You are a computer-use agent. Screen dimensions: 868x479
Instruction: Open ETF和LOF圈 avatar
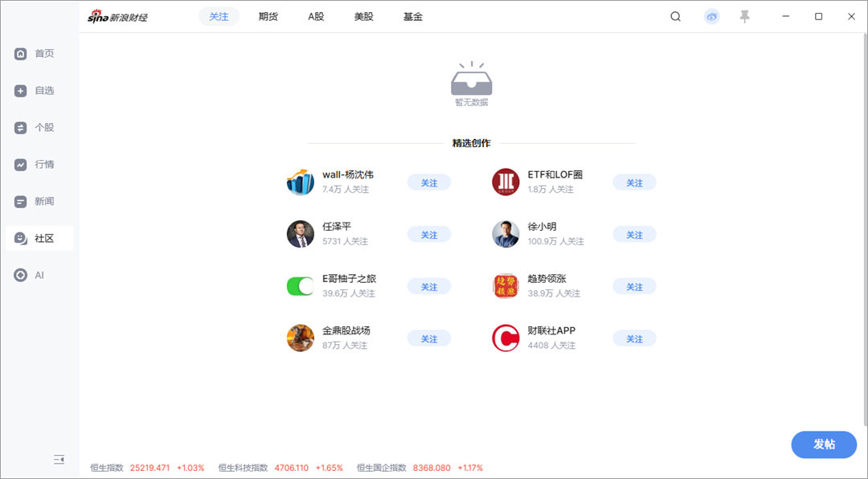pos(506,182)
